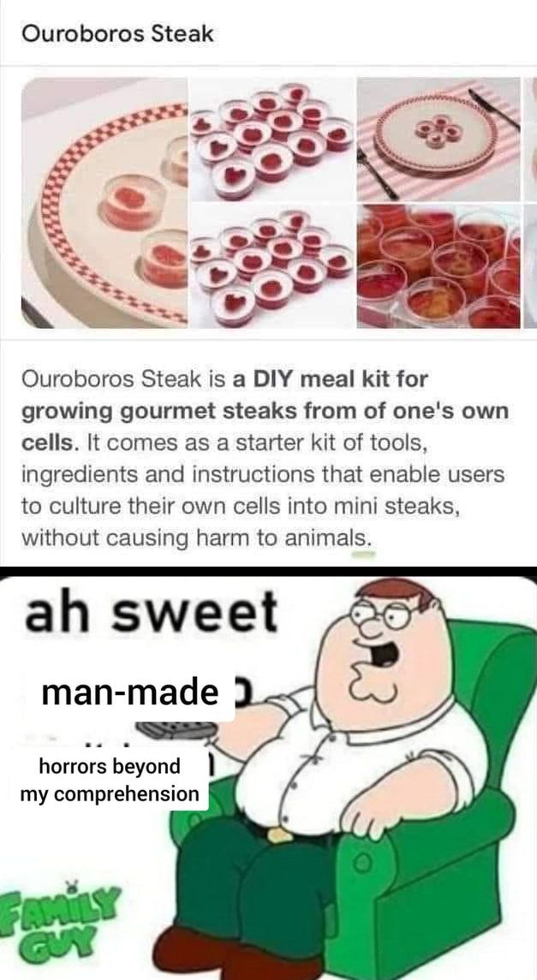The height and width of the screenshot is (980, 537).
Task: Open the large plate with two steaks thumbnail
Action: pyautogui.click(x=104, y=203)
